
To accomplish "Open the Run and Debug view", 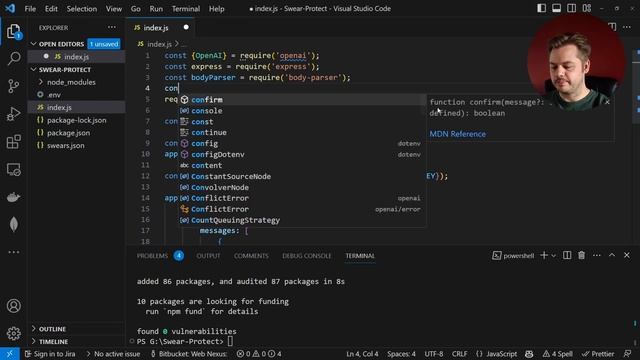I will point(13,114).
